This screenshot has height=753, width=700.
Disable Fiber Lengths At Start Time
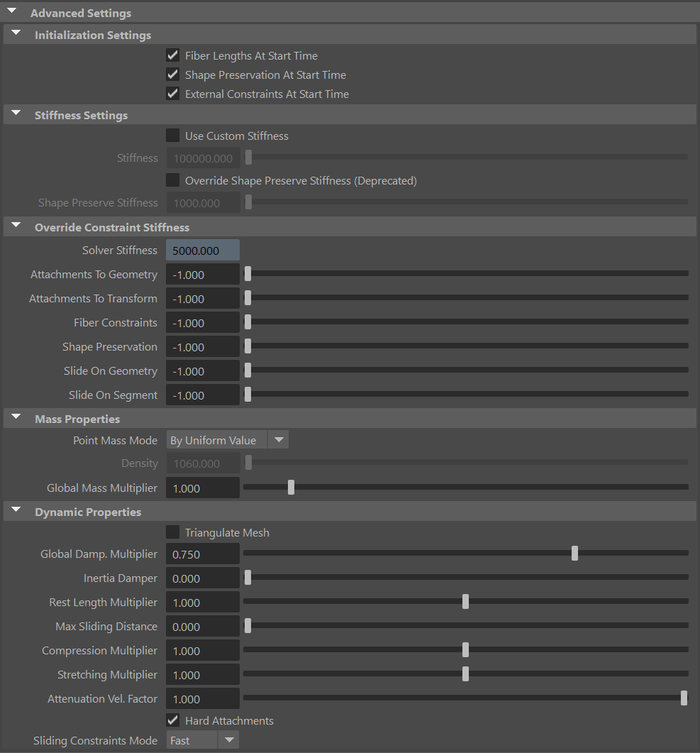click(x=173, y=55)
